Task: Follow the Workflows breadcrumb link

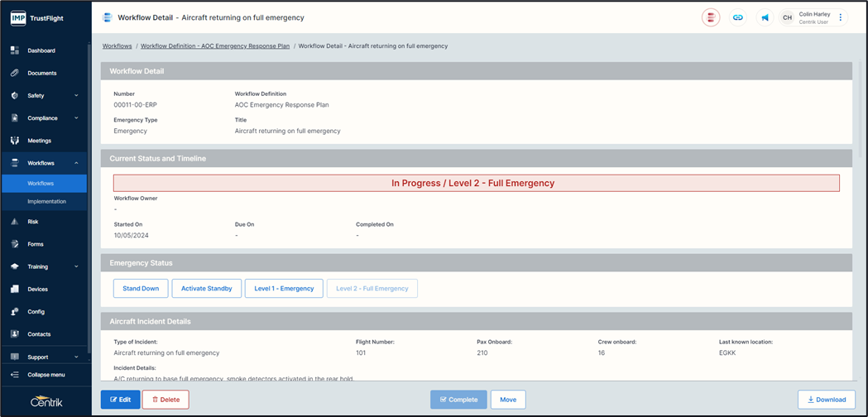Action: [x=117, y=46]
